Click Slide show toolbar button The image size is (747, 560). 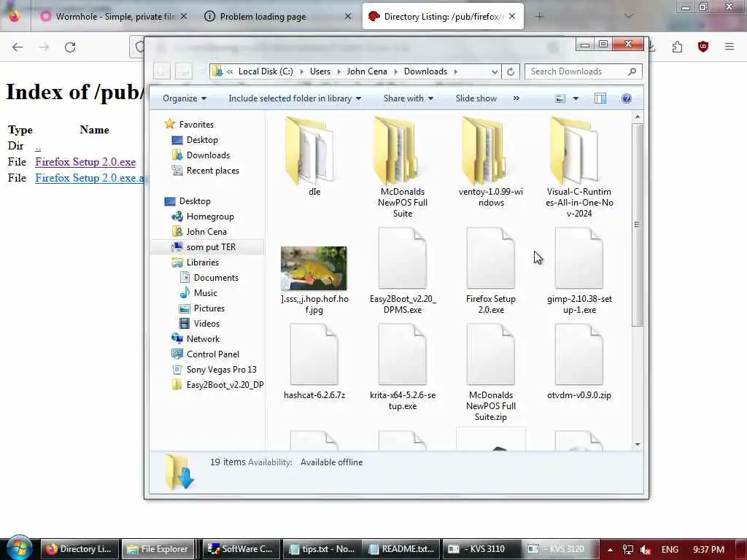[476, 98]
